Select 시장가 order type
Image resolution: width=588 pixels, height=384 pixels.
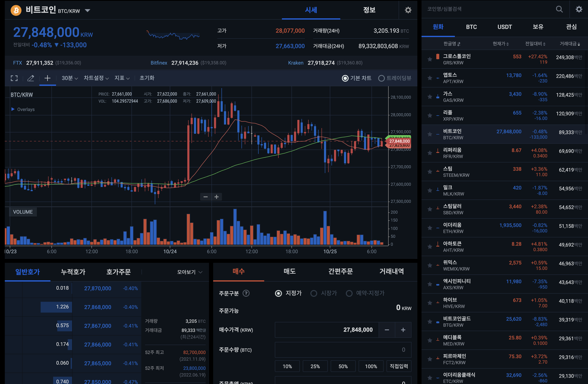point(314,293)
